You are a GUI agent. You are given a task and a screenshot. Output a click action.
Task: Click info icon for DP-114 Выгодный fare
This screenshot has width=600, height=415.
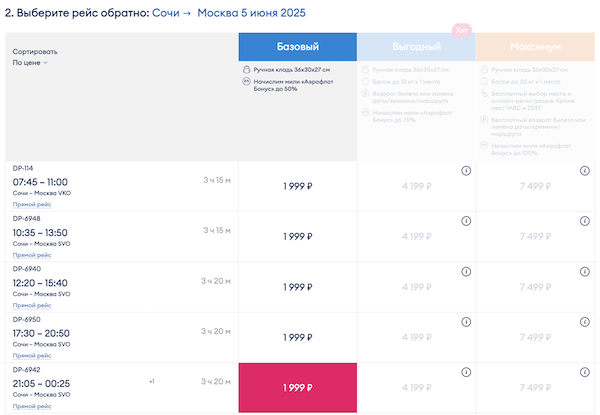(466, 170)
